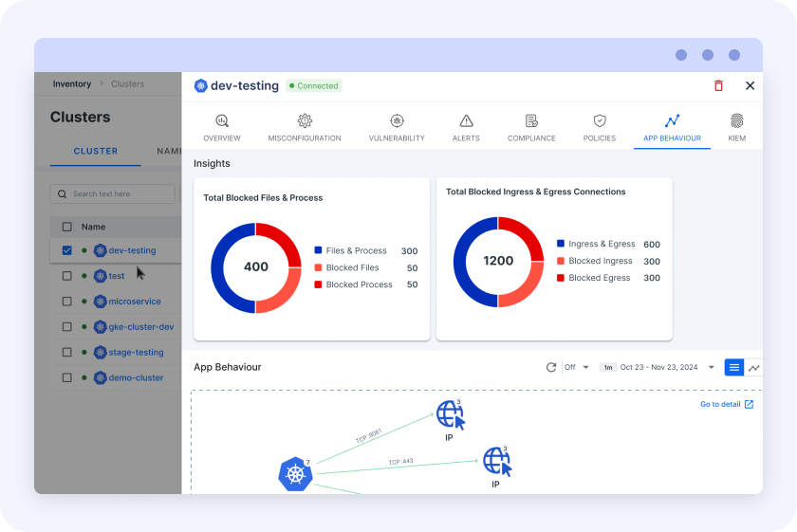Uncheck the dev-testing cluster checkbox
This screenshot has width=797, height=532.
[x=66, y=250]
